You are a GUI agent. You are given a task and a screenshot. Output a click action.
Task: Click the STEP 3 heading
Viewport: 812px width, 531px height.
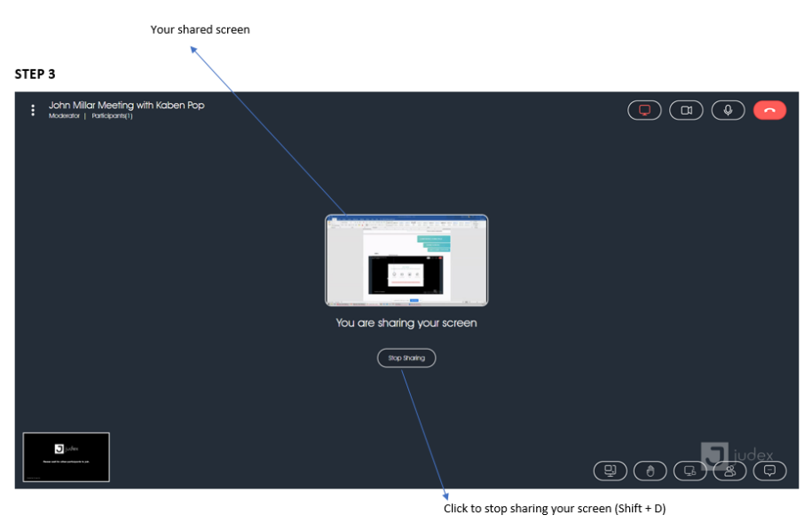pos(35,75)
